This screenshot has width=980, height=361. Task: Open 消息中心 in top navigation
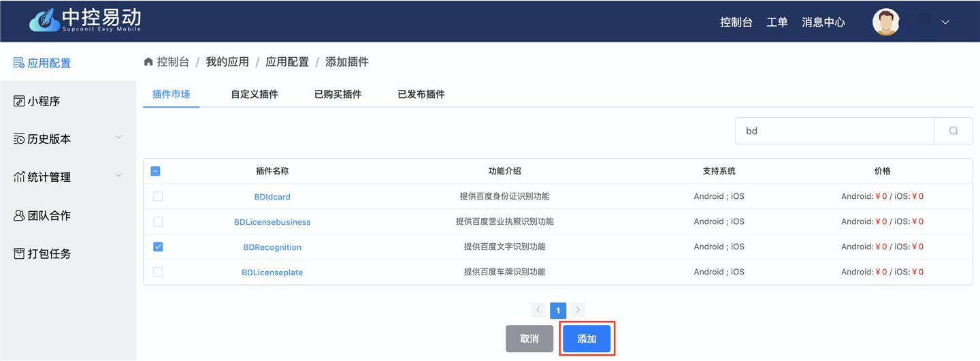tap(823, 22)
